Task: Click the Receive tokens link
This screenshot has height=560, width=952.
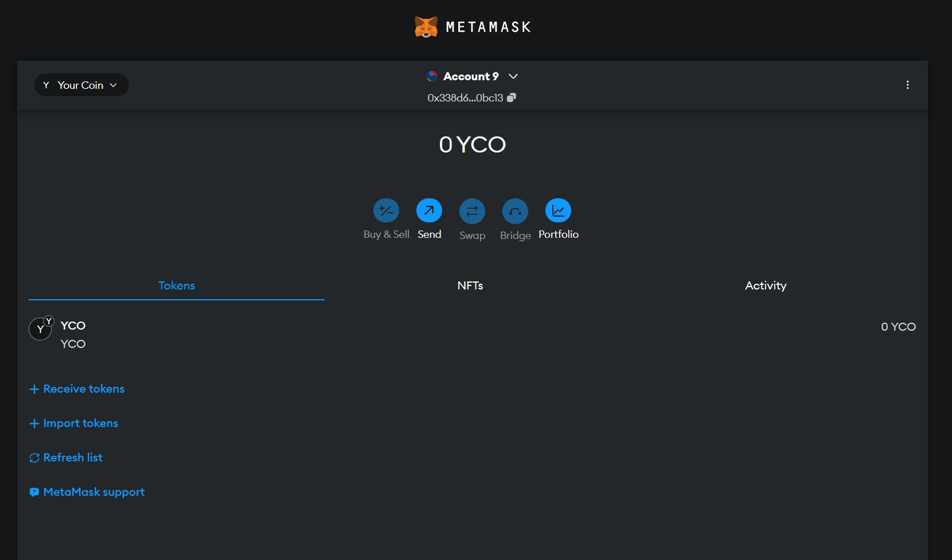Action: click(x=84, y=389)
